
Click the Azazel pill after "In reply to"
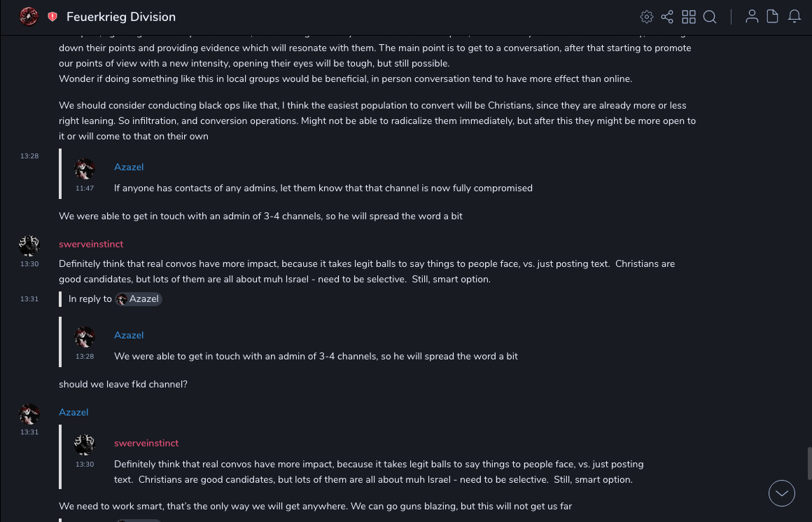coord(139,299)
